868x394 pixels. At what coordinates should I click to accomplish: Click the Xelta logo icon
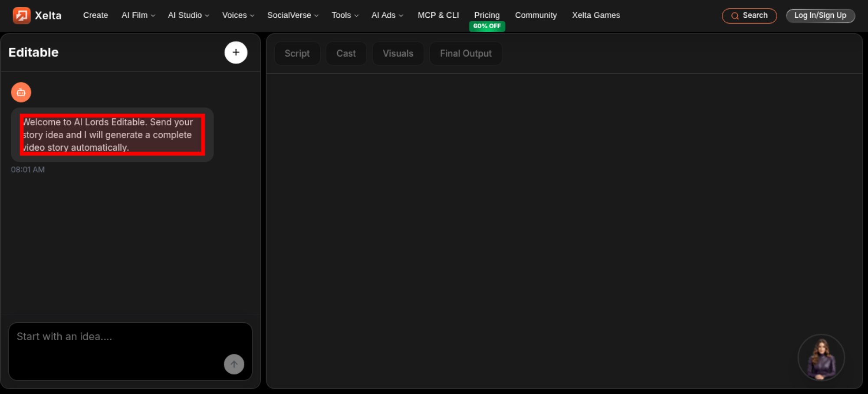coord(21,16)
